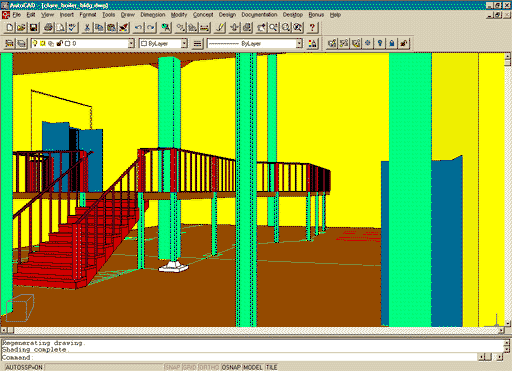Screen dimensions: 512x371
Task: Open the Bonus menu
Action: tap(316, 15)
